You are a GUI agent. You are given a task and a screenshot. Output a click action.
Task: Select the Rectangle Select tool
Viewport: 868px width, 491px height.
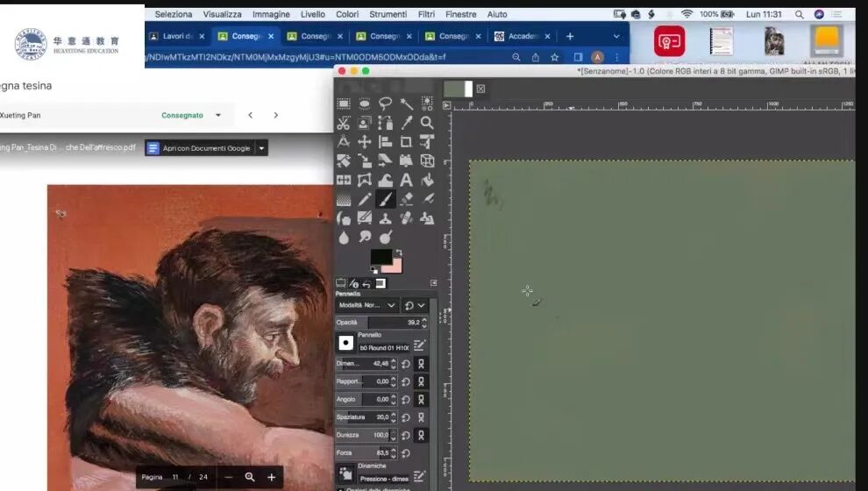click(x=344, y=103)
